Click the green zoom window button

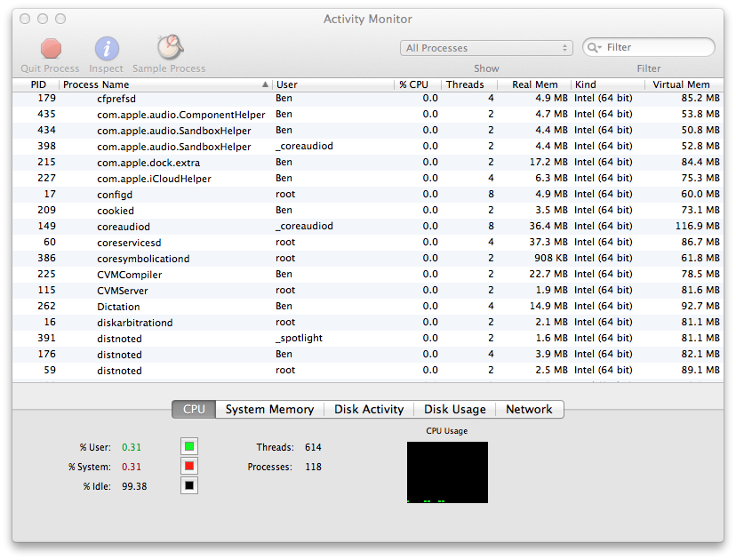(x=60, y=19)
